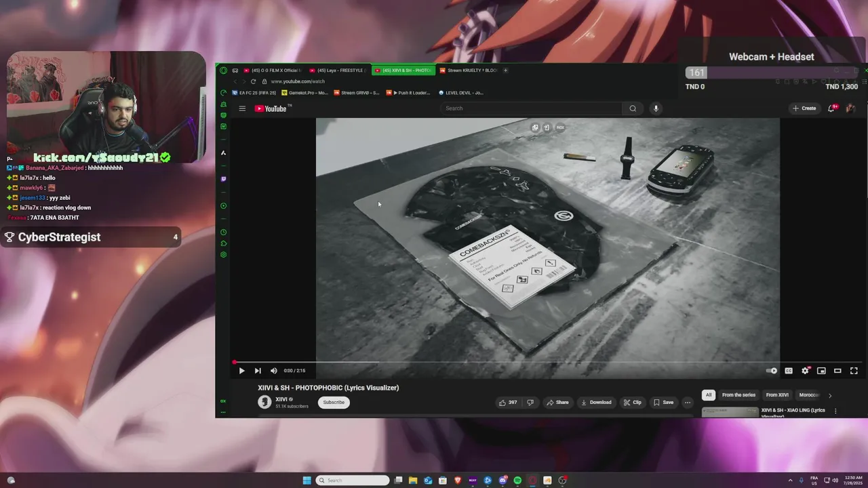Toggle the autoplay switch in player

[772, 371]
